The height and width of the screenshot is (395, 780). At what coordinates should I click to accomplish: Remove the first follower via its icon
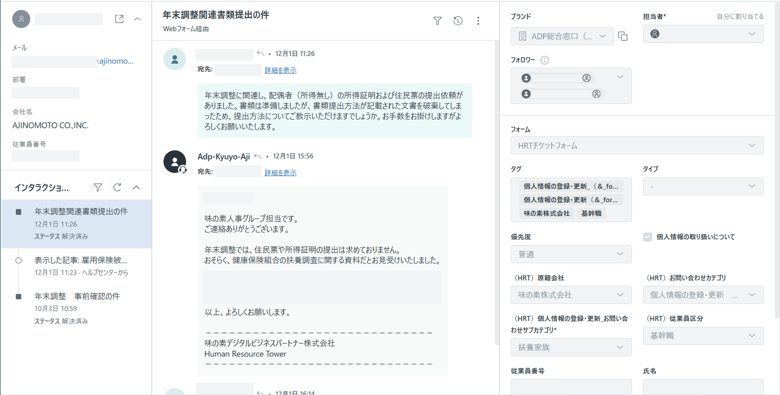pyautogui.click(x=586, y=78)
